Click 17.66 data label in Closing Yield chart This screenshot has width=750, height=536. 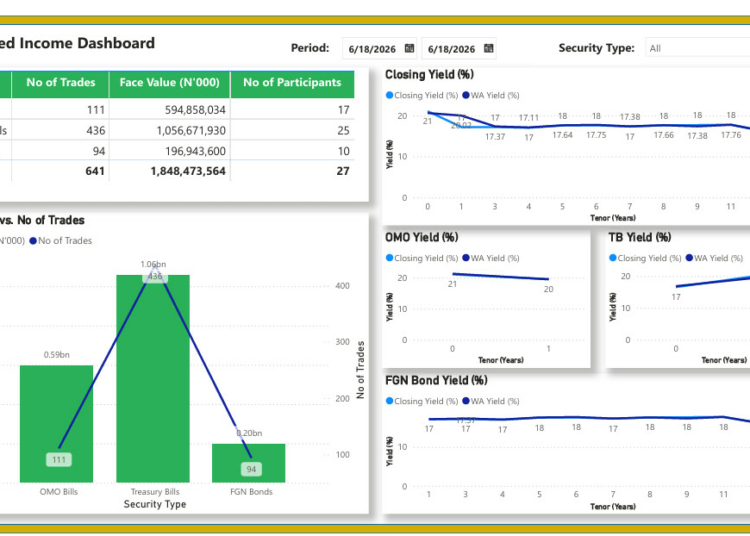point(663,135)
